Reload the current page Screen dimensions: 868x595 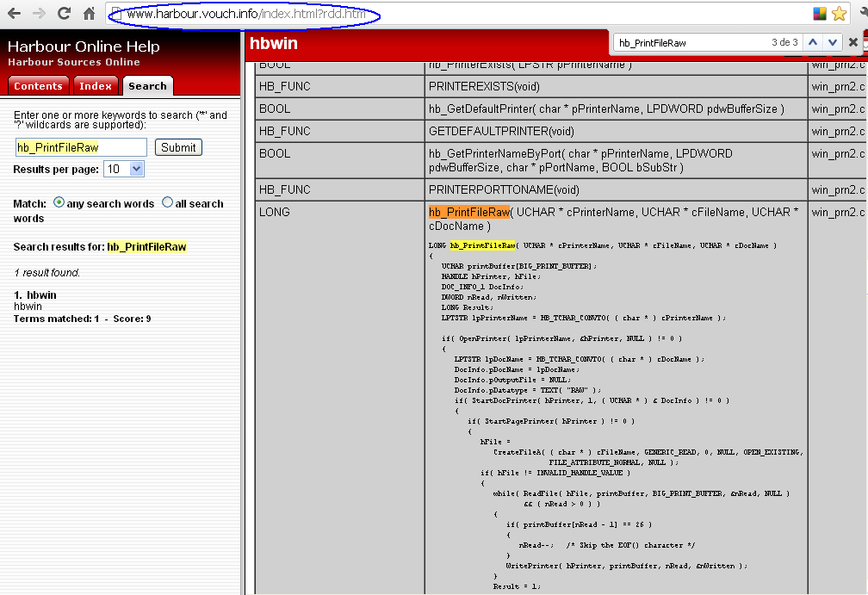coord(64,14)
